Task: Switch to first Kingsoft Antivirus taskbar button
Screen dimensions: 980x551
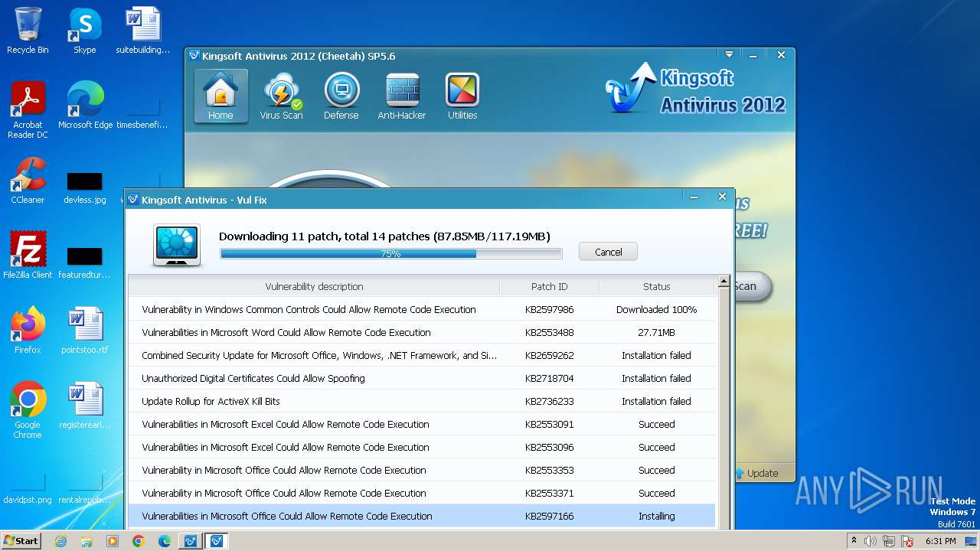Action: tap(190, 540)
